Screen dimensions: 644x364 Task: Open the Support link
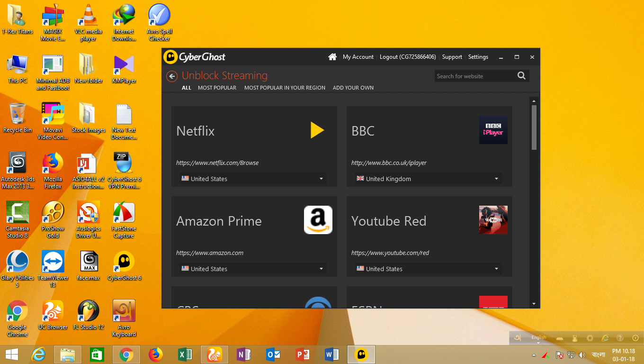pyautogui.click(x=452, y=57)
